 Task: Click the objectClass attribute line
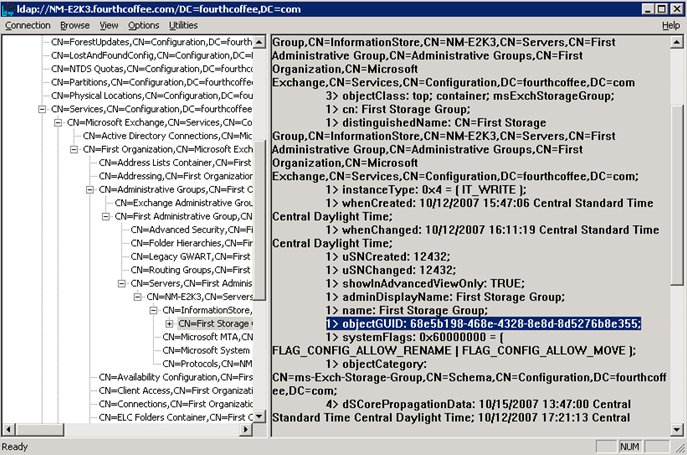[x=470, y=96]
